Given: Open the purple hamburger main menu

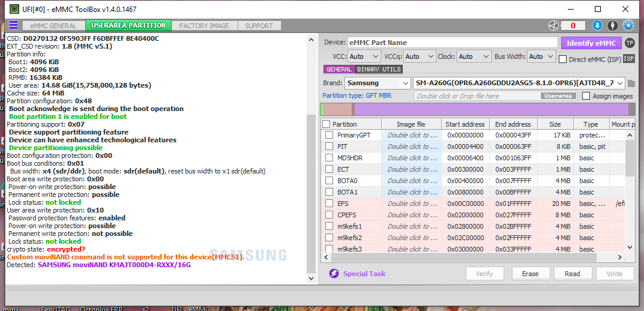Looking at the screenshot, I should tap(13, 25).
